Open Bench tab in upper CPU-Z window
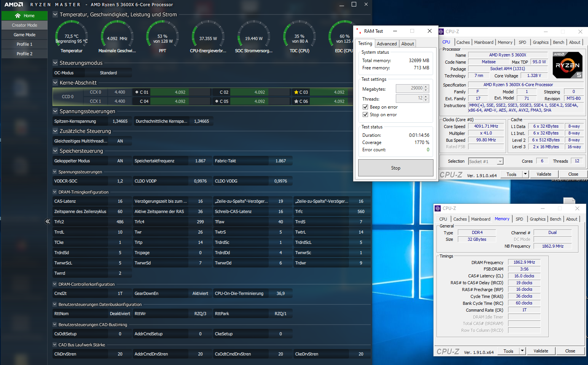 point(558,42)
